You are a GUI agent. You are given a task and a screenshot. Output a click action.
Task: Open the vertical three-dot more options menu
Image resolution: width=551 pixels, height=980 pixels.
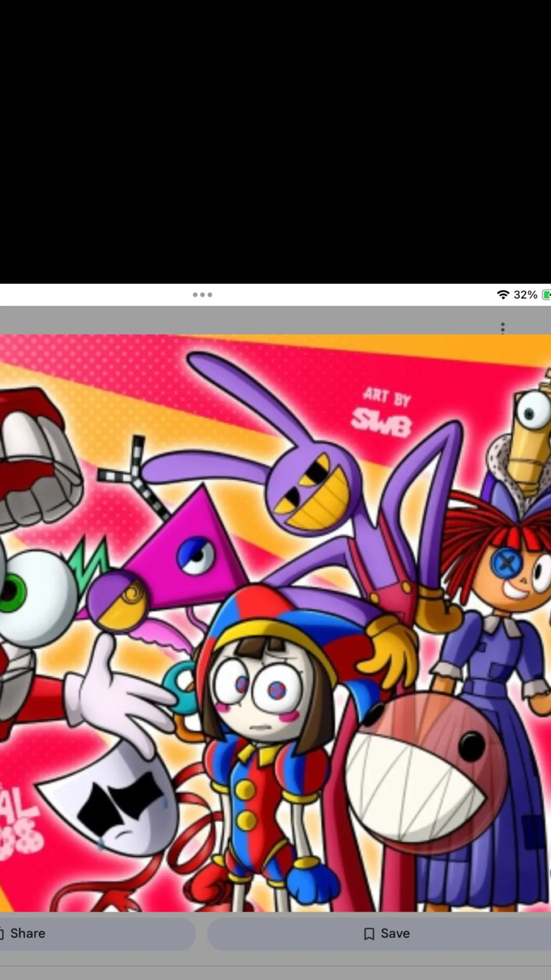coord(503,328)
